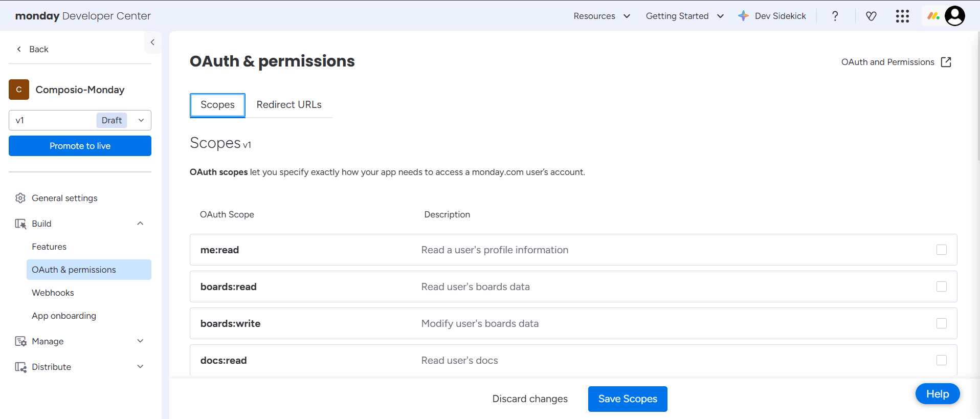Click 'Modify user's boards data' description
Viewport: 980px width, 419px height.
point(480,323)
